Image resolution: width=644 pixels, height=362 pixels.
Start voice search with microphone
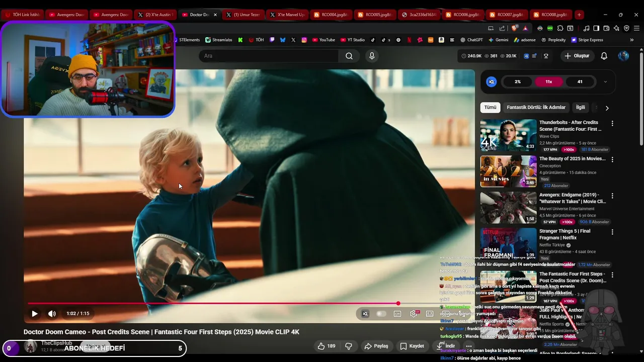click(x=372, y=56)
